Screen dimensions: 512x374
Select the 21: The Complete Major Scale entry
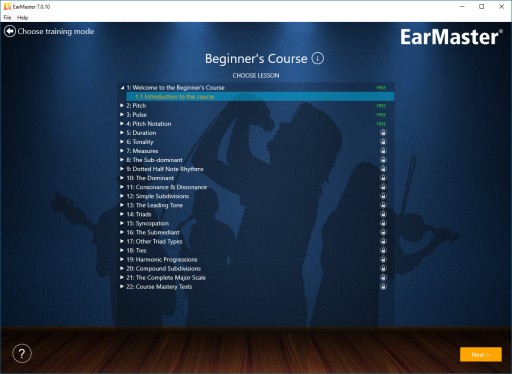(166, 277)
